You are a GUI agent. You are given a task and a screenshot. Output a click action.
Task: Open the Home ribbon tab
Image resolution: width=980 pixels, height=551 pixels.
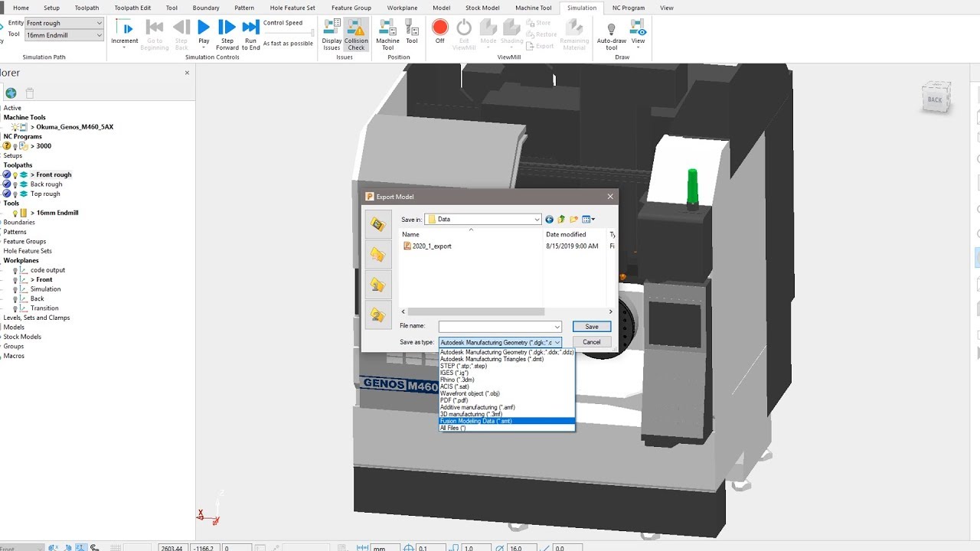coord(21,8)
